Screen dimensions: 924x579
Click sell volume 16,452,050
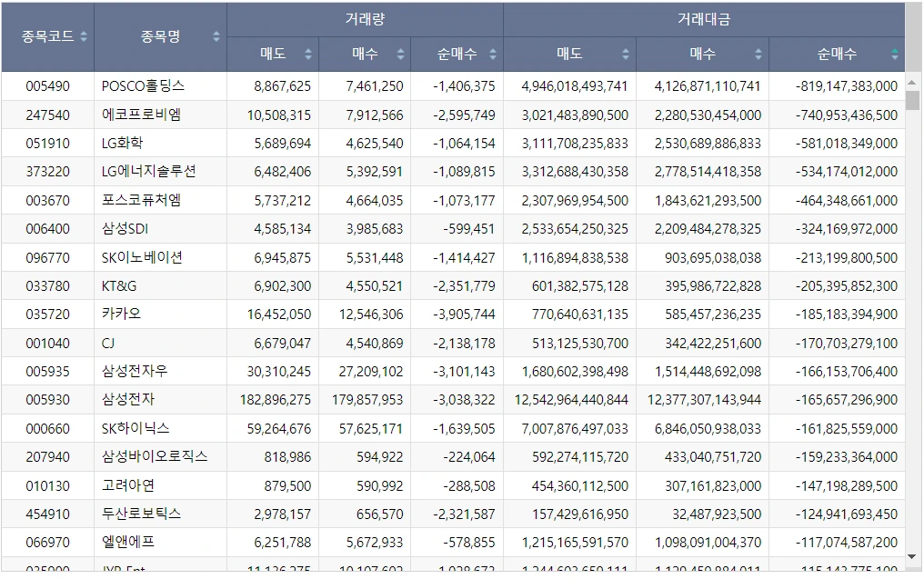(278, 314)
